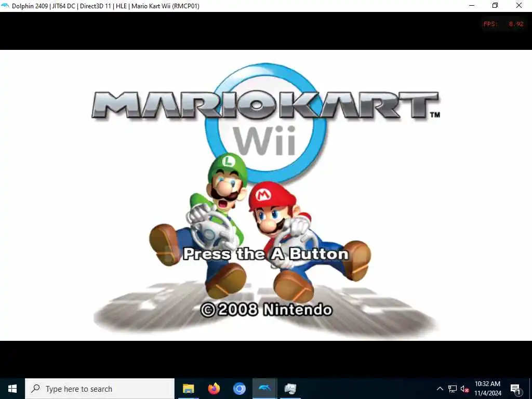Open the notification center icon
Viewport: 532px width, 399px height.
click(515, 390)
